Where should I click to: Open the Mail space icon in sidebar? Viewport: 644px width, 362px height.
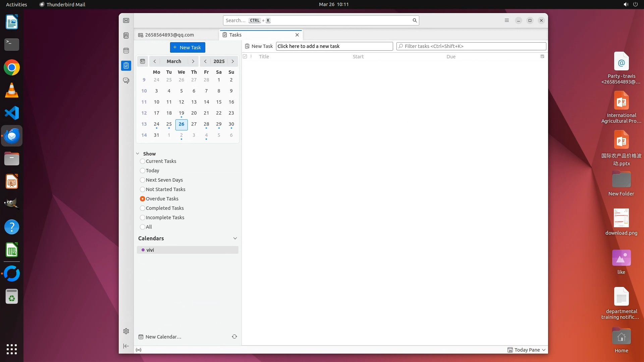pyautogui.click(x=126, y=20)
